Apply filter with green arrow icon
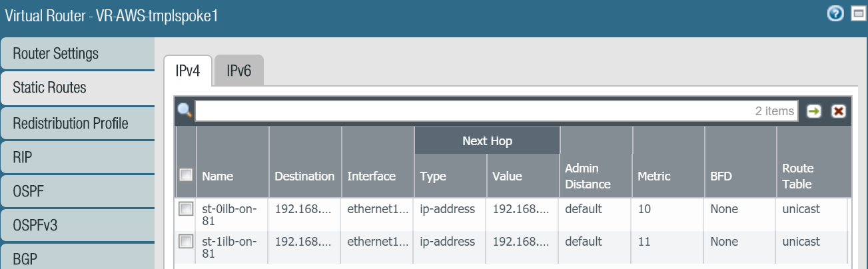Screen dimensions: 868x269 [813, 111]
